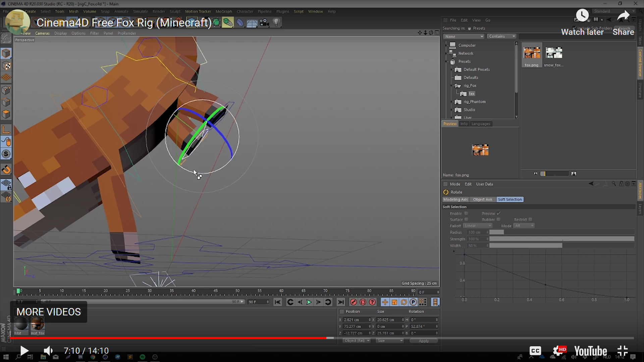Open the MoGraph Cloner palette icon

[228, 22]
